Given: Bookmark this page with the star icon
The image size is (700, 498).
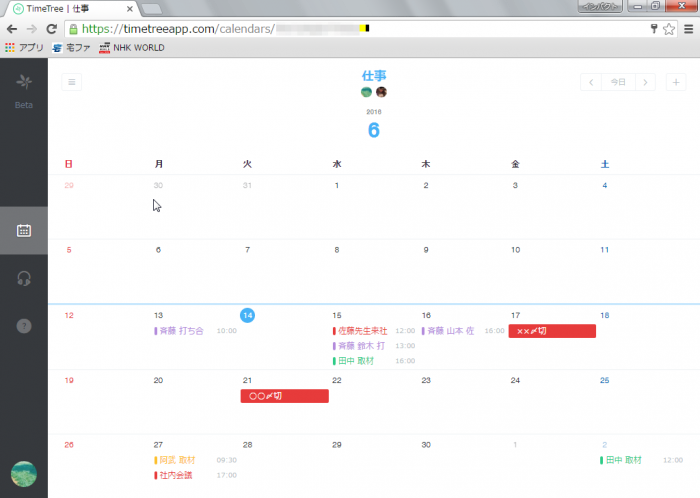Looking at the screenshot, I should tap(668, 29).
